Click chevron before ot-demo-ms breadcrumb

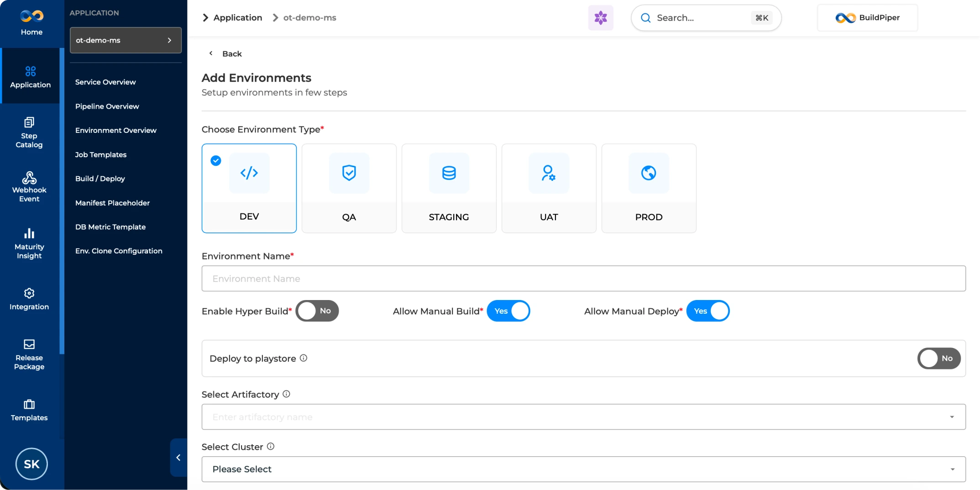pyautogui.click(x=275, y=18)
